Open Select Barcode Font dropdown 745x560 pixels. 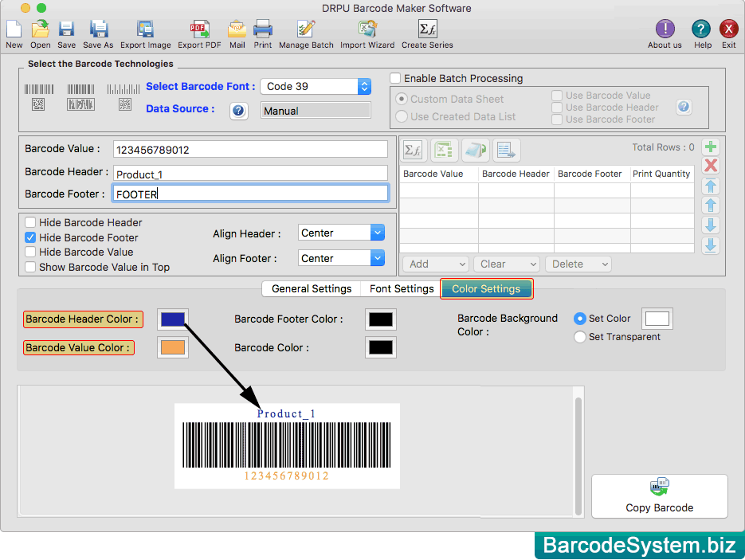pos(316,87)
